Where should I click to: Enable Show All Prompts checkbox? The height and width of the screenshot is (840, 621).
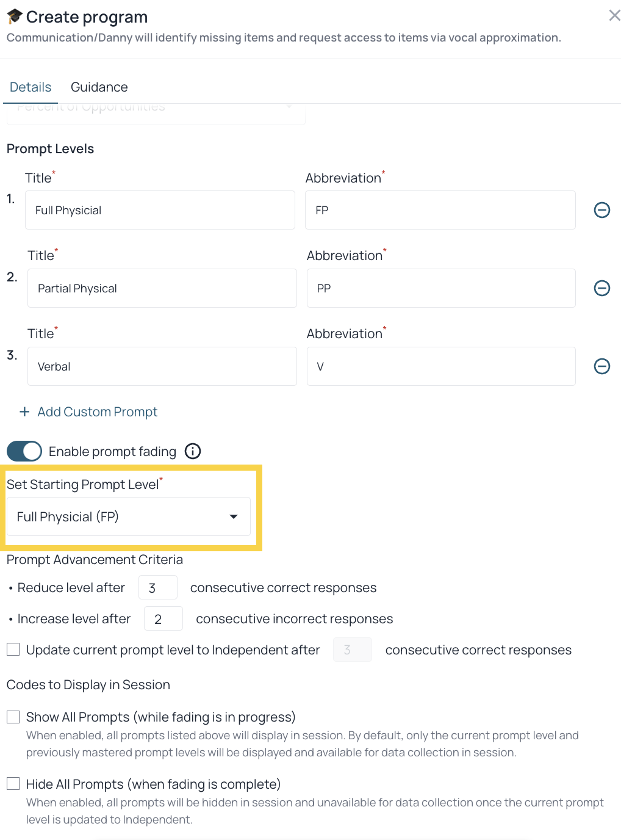coord(13,717)
